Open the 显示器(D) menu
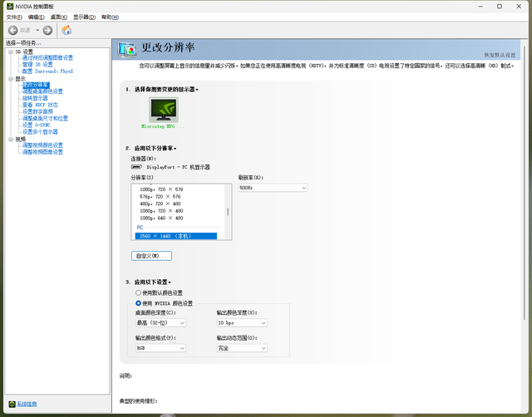The height and width of the screenshot is (417, 532). (x=85, y=17)
